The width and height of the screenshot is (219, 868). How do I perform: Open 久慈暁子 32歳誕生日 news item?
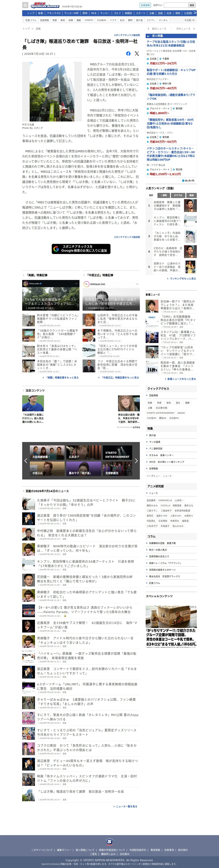(81, 504)
